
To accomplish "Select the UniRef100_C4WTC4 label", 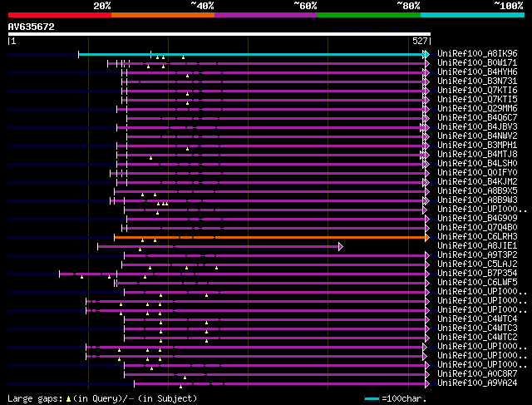I will 477,319.
